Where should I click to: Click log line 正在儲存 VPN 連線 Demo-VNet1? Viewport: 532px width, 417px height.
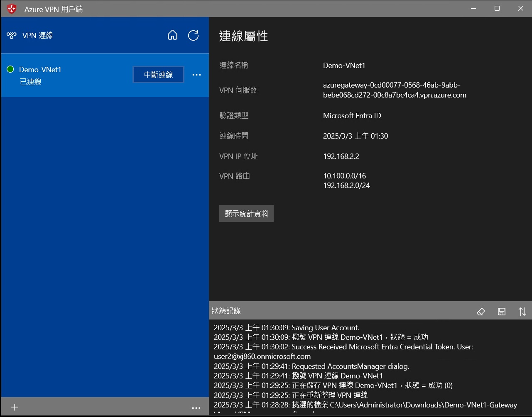coord(333,385)
